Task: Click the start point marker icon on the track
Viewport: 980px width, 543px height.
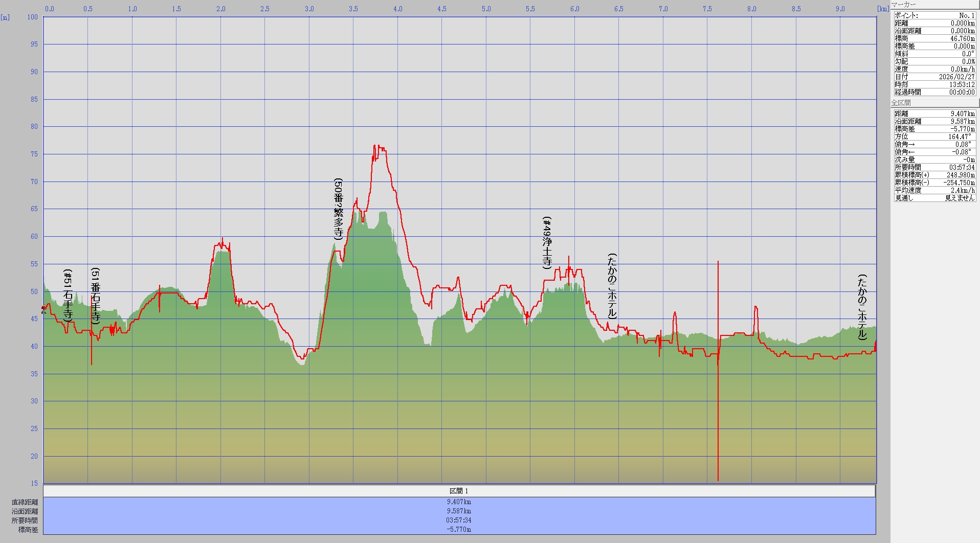Action: [44, 309]
